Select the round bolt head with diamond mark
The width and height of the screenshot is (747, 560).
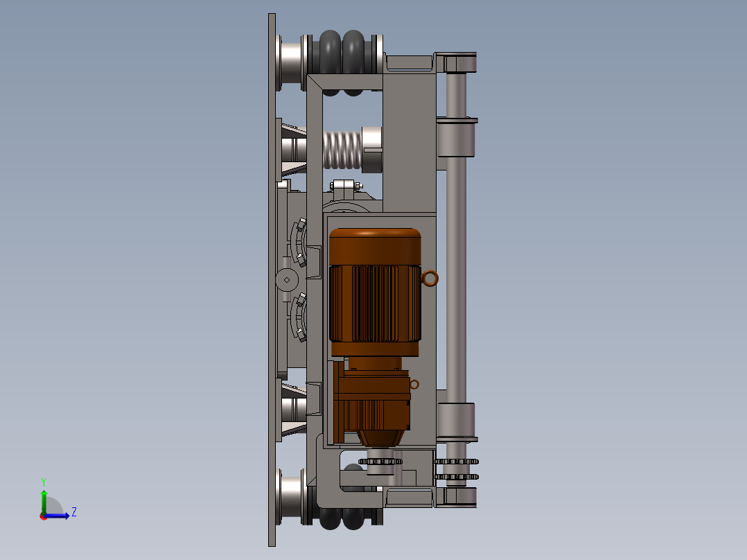(x=287, y=280)
